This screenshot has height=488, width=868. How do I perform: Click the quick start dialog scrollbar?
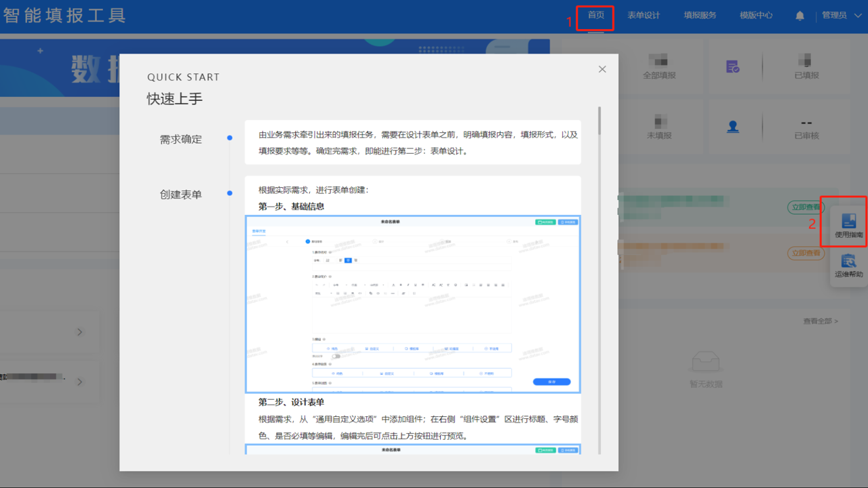(x=599, y=121)
